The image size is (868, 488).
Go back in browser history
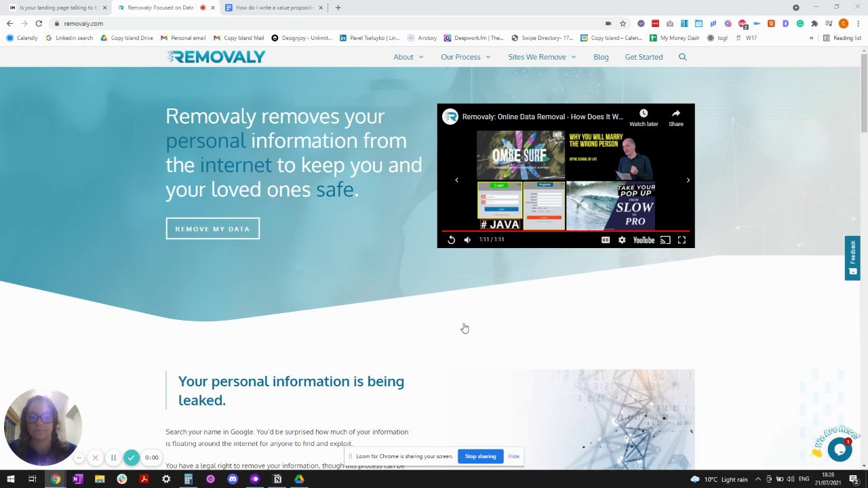9,23
